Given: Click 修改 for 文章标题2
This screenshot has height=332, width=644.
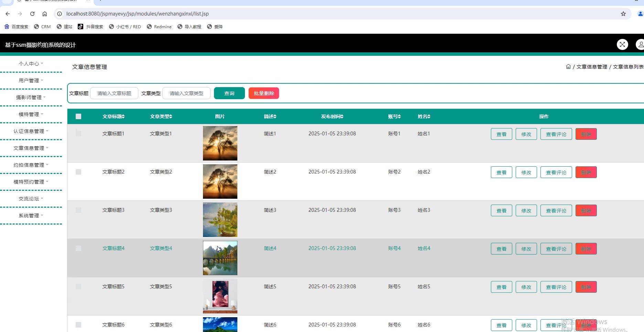Looking at the screenshot, I should (526, 172).
